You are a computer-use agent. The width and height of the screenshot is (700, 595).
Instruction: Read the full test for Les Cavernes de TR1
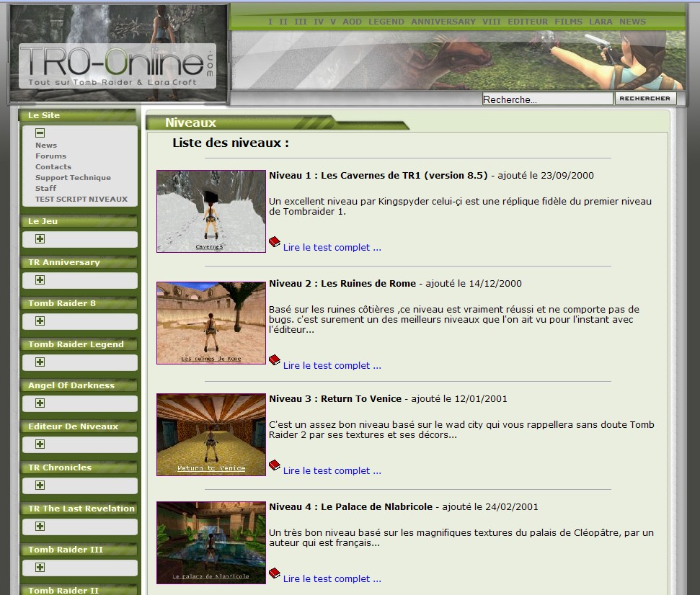(x=332, y=248)
